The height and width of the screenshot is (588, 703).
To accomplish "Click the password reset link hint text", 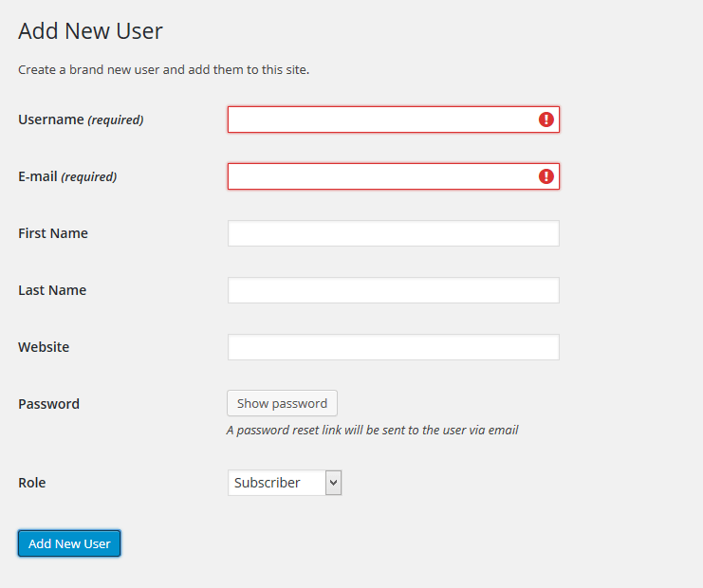I will (372, 431).
